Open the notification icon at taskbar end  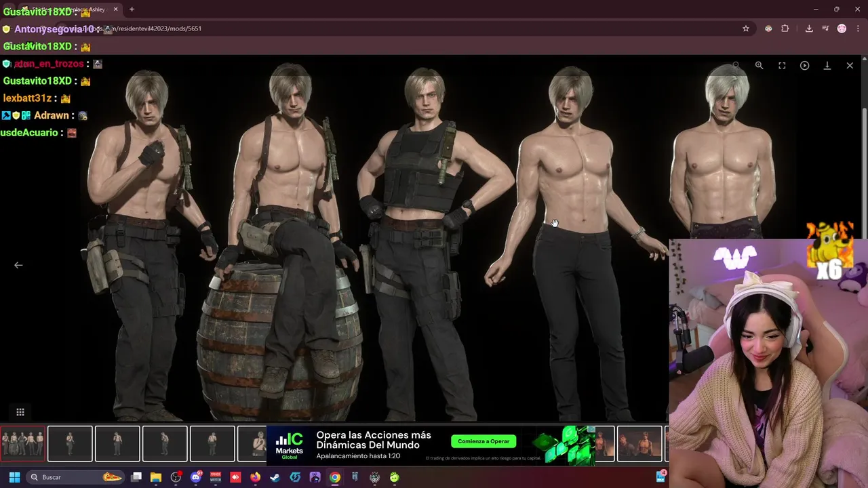point(660,477)
